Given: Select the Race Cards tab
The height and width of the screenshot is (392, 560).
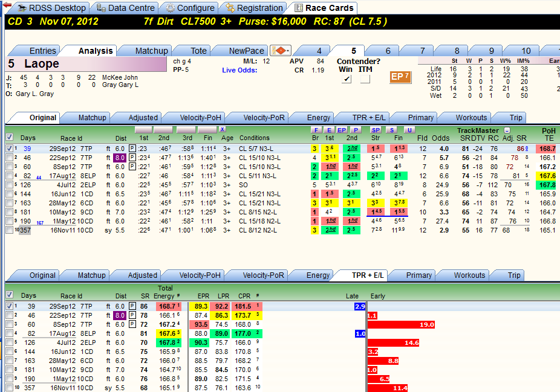Looking at the screenshot, I should pyautogui.click(x=324, y=8).
